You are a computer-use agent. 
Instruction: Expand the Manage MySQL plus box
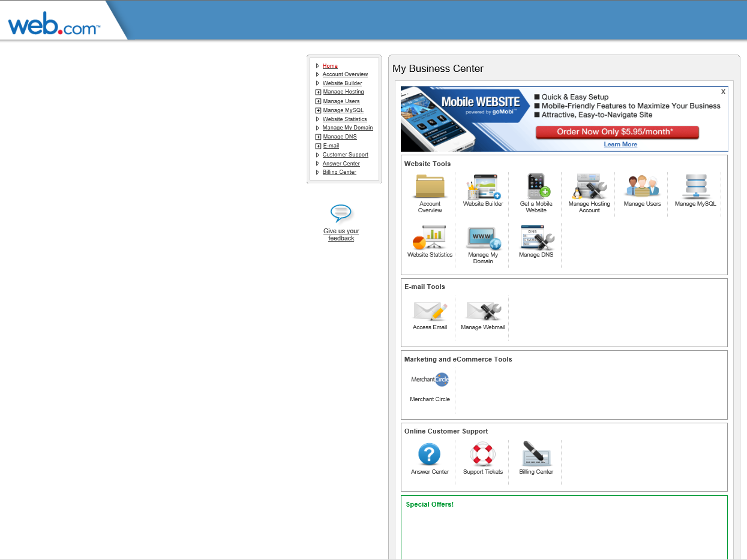(x=318, y=110)
